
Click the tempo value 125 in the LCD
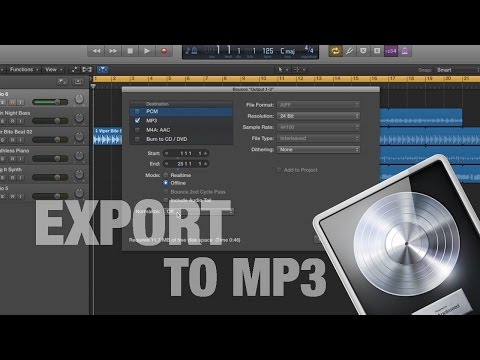[268, 51]
